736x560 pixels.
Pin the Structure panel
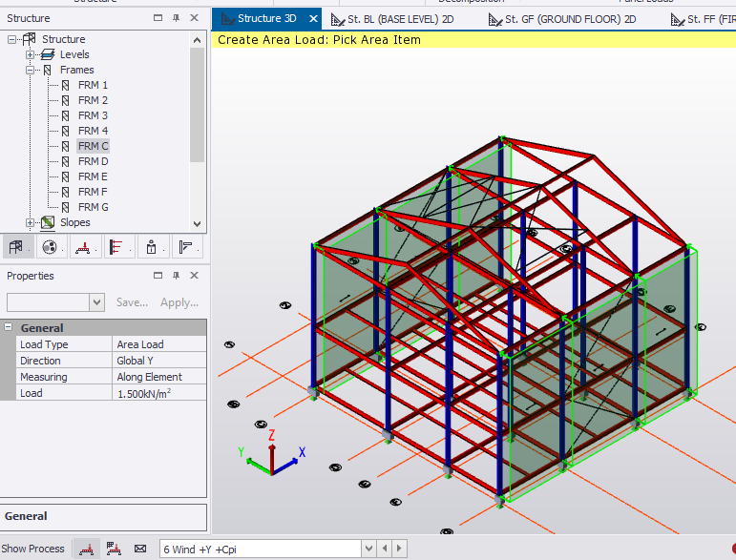(176, 18)
